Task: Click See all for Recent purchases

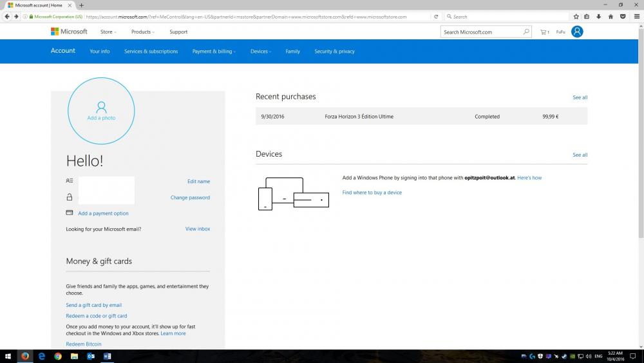Action: pyautogui.click(x=580, y=97)
